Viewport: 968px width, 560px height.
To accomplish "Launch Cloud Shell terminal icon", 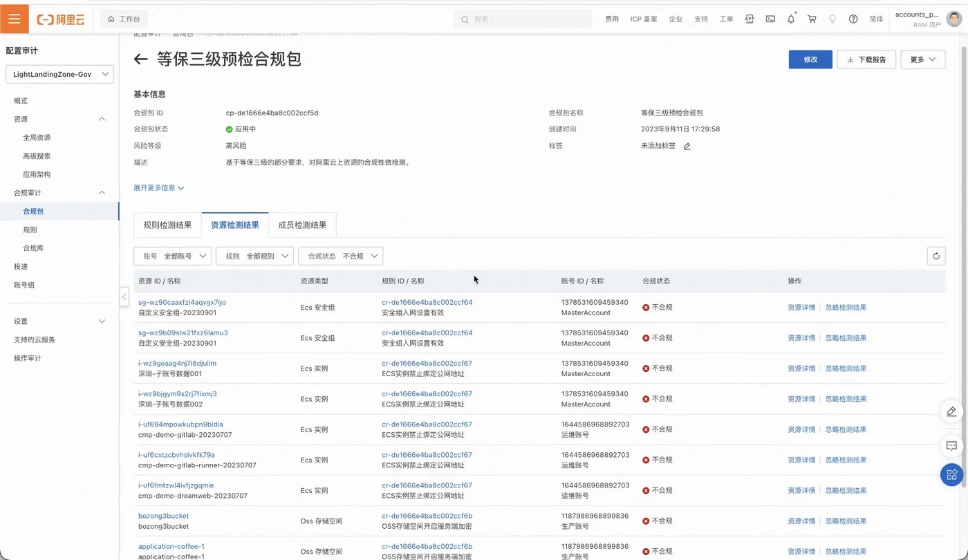I will pyautogui.click(x=770, y=19).
